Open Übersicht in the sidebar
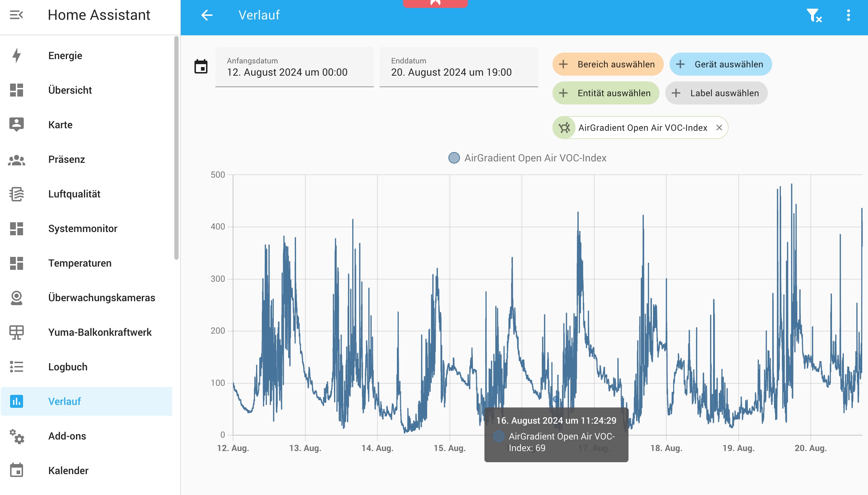The height and width of the screenshot is (495, 868). pos(86,90)
